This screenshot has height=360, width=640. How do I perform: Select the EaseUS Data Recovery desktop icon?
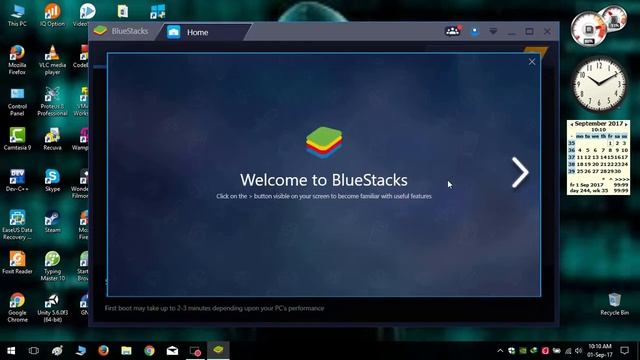(17, 225)
